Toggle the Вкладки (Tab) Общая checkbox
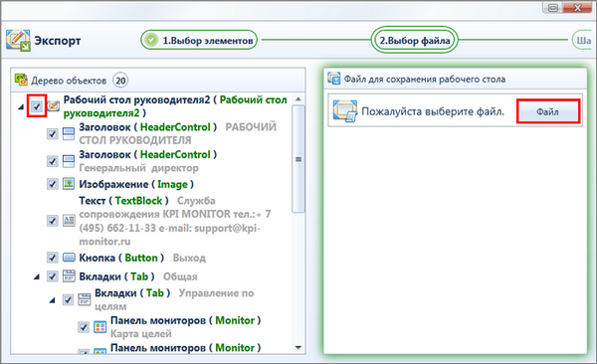Image resolution: width=597 pixels, height=364 pixels. pyautogui.click(x=52, y=276)
